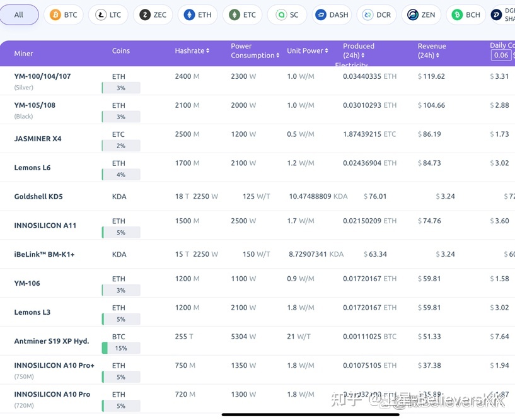
Task: Click the Zcash ZEC icon
Action: 145,15
